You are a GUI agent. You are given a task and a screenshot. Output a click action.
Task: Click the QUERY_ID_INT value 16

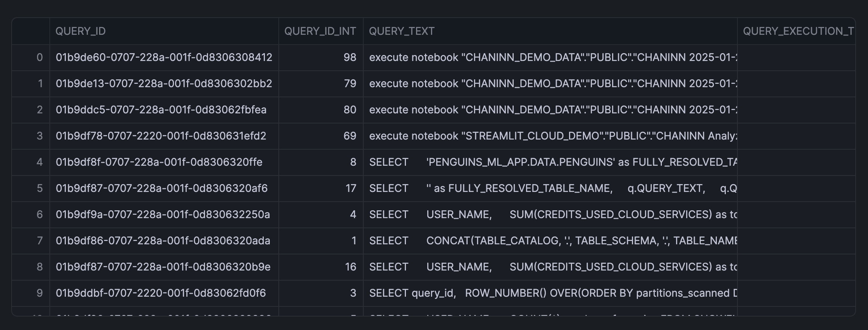pyautogui.click(x=351, y=267)
